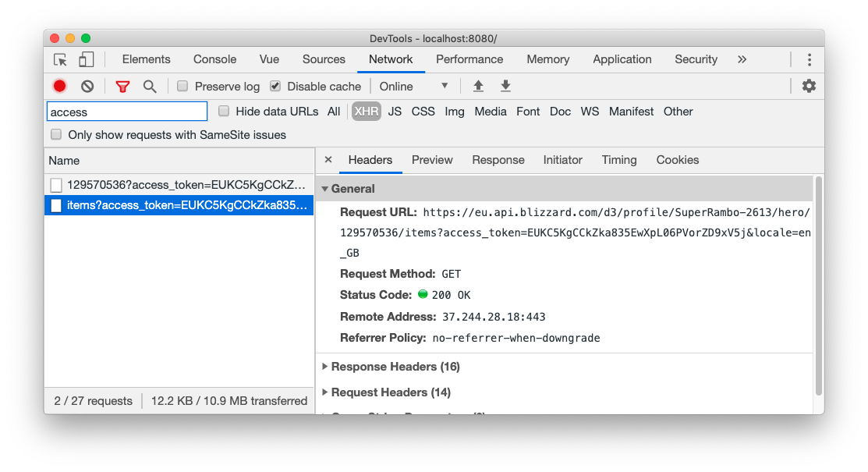This screenshot has height=472, width=868.
Task: Enable Only show requests with SameSite issues
Action: pos(56,135)
